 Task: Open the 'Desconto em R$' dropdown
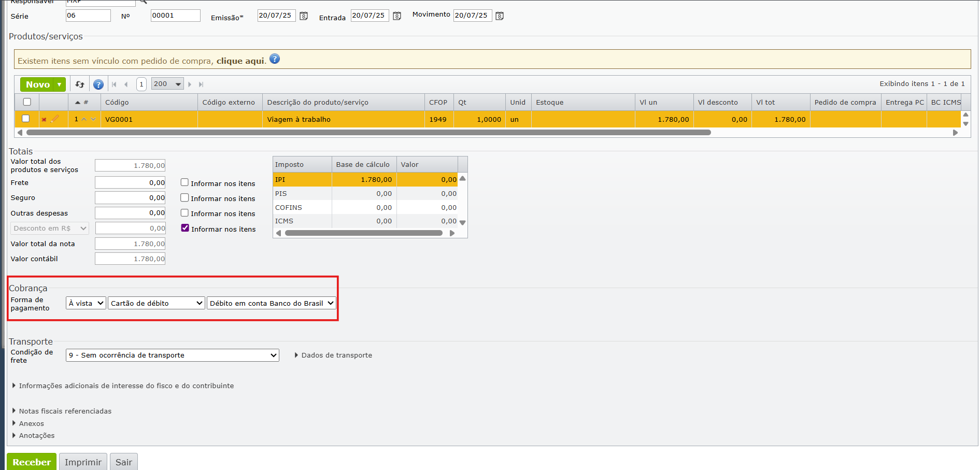[50, 228]
